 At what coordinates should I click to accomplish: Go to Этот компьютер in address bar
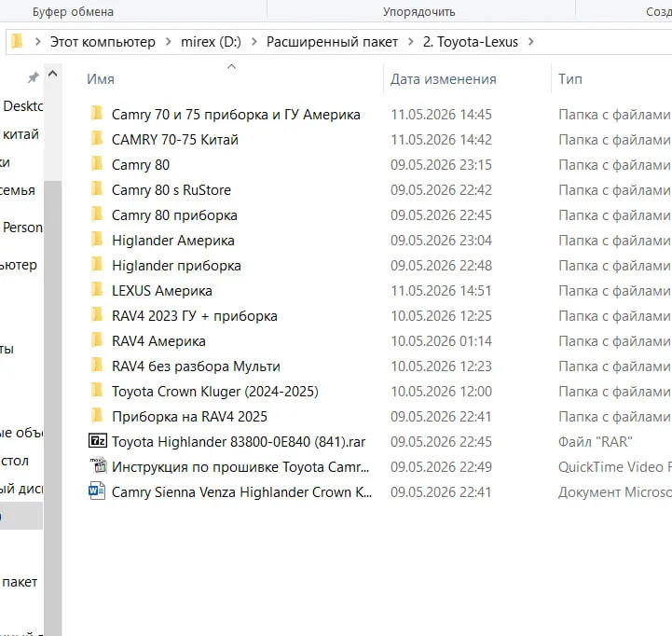click(x=103, y=42)
